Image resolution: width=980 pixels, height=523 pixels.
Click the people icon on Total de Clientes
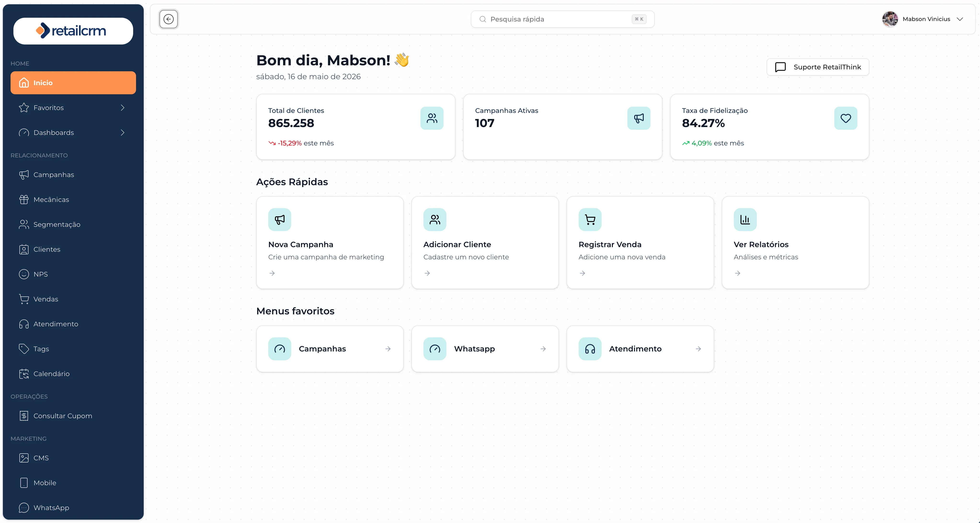(432, 118)
